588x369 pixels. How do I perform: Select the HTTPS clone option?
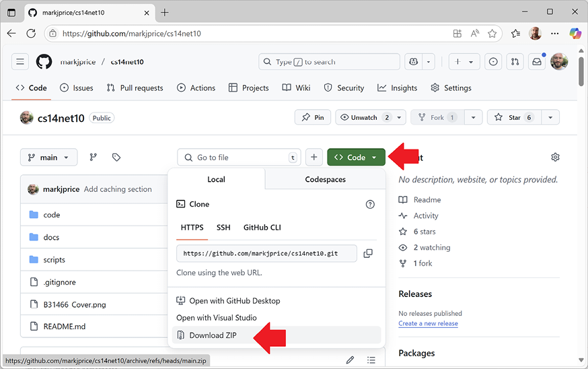click(192, 228)
